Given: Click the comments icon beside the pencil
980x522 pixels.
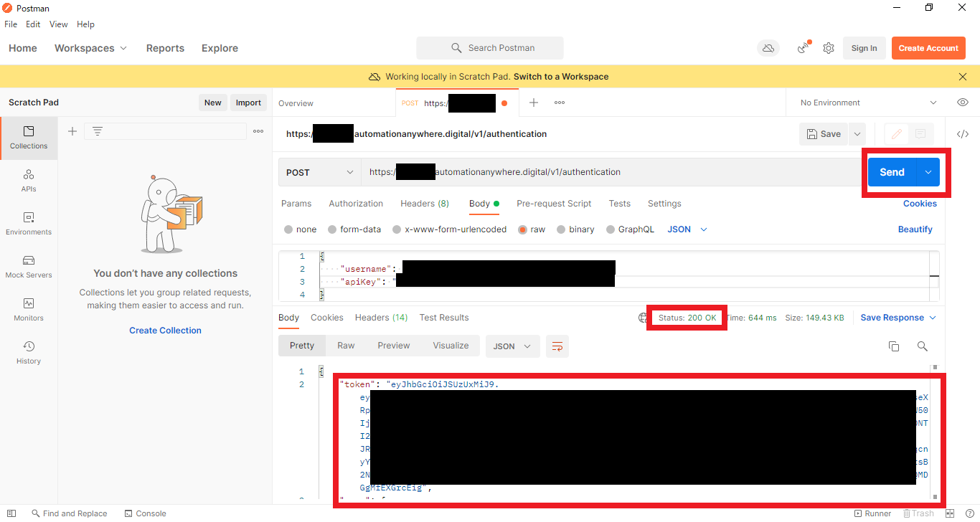Looking at the screenshot, I should coord(920,134).
